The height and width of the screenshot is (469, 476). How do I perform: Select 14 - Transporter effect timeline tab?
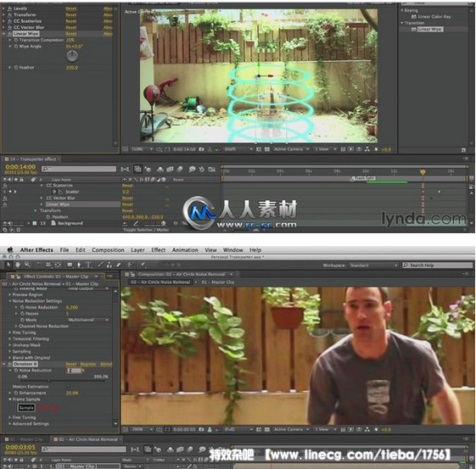point(33,159)
